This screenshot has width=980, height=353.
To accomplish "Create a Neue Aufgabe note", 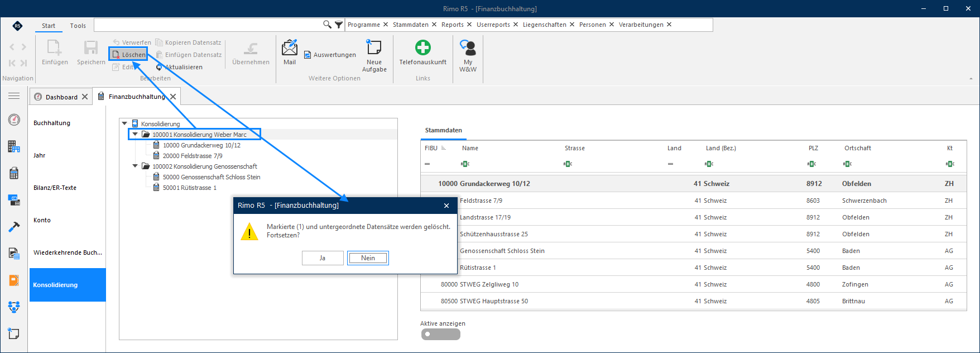I will pos(374,56).
